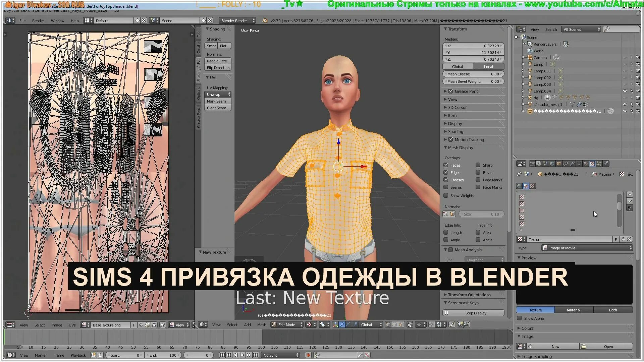Enable the Seams overlay checkbox
The width and height of the screenshot is (644, 362).
(x=446, y=187)
